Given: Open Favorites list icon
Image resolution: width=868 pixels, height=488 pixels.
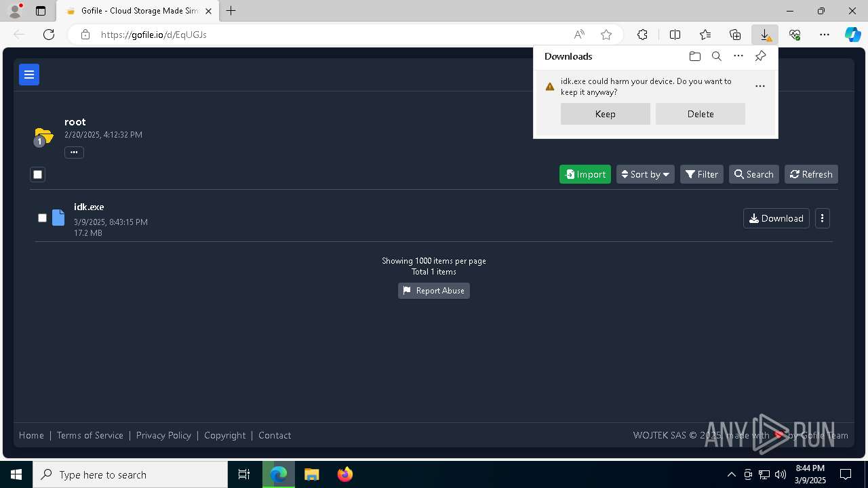Looking at the screenshot, I should point(705,35).
